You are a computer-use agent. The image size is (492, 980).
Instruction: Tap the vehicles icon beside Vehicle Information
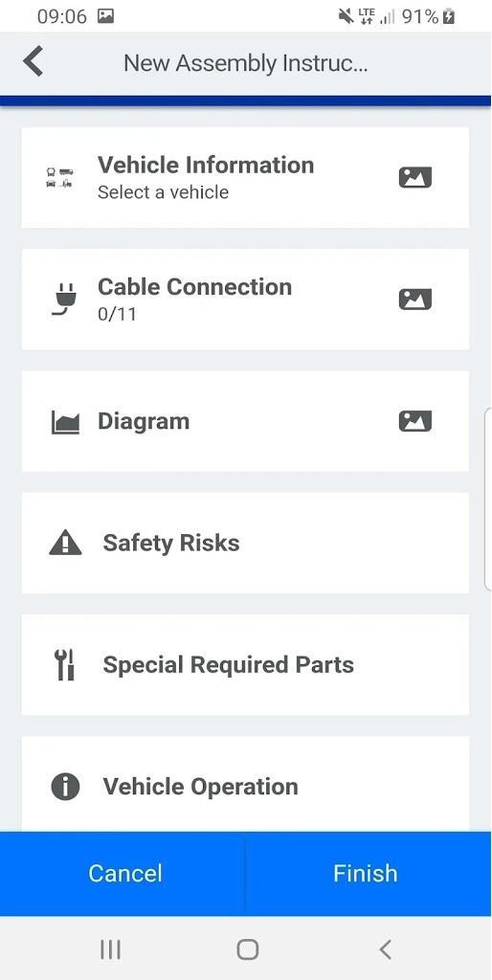[59, 177]
